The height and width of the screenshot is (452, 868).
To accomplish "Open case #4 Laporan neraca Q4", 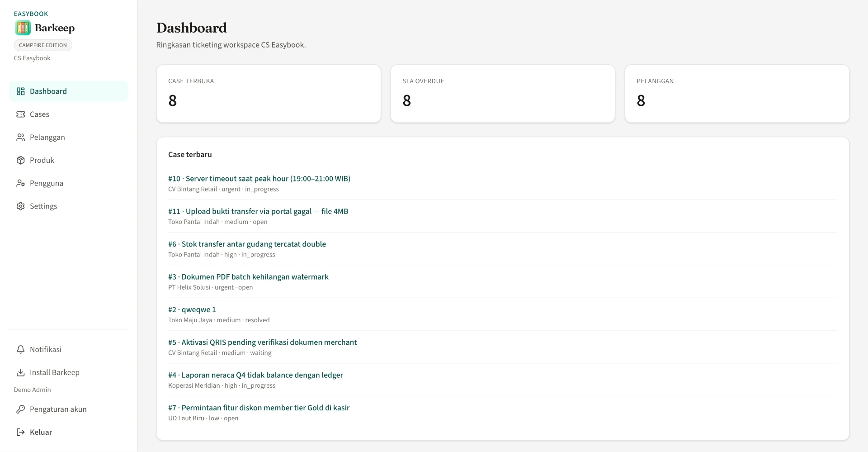I will click(255, 375).
